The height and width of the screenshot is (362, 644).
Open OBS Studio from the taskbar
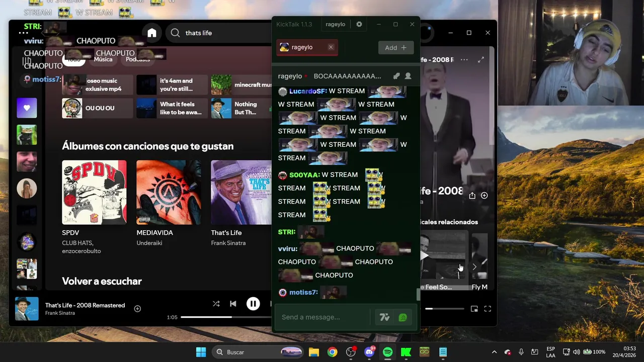pyautogui.click(x=351, y=352)
